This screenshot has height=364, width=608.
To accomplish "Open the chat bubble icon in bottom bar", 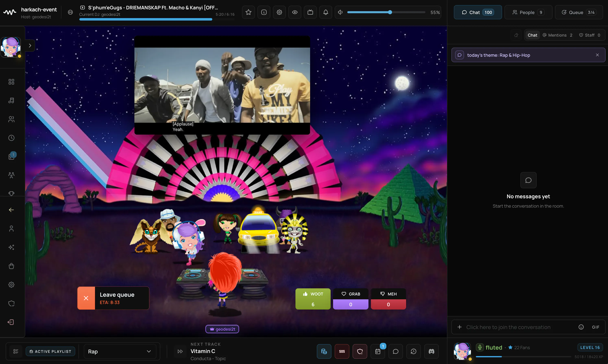I will pos(396,351).
